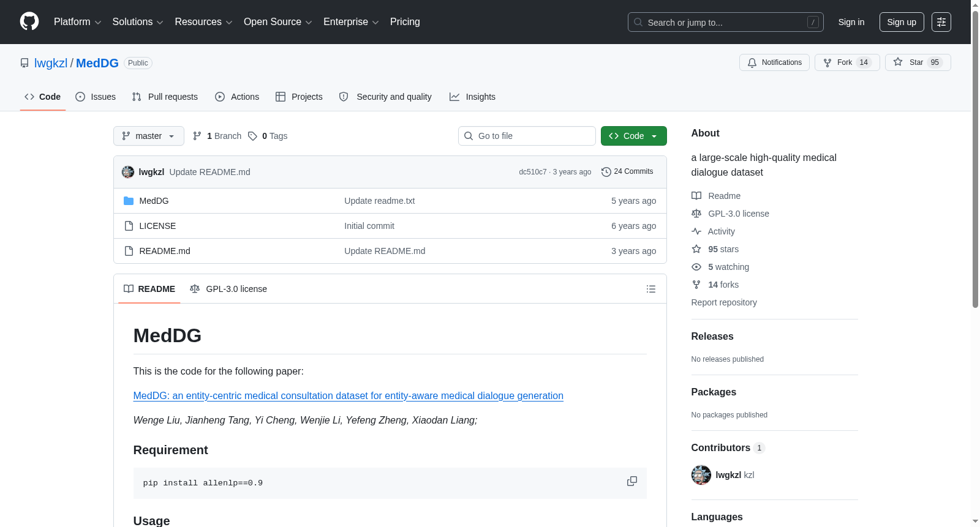
Task: Open commit dc510c7
Action: (532, 172)
